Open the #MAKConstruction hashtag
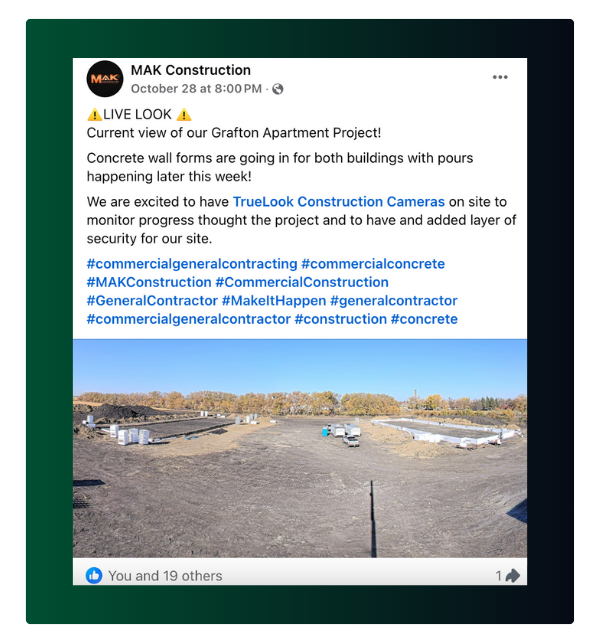The image size is (600, 643). (x=149, y=282)
